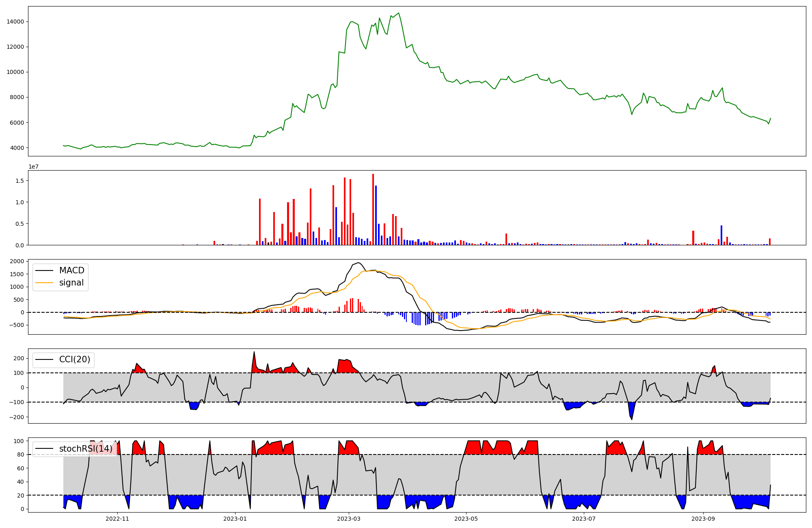
Task: Click the 1e7 volume scale exponent text
Action: [33, 167]
